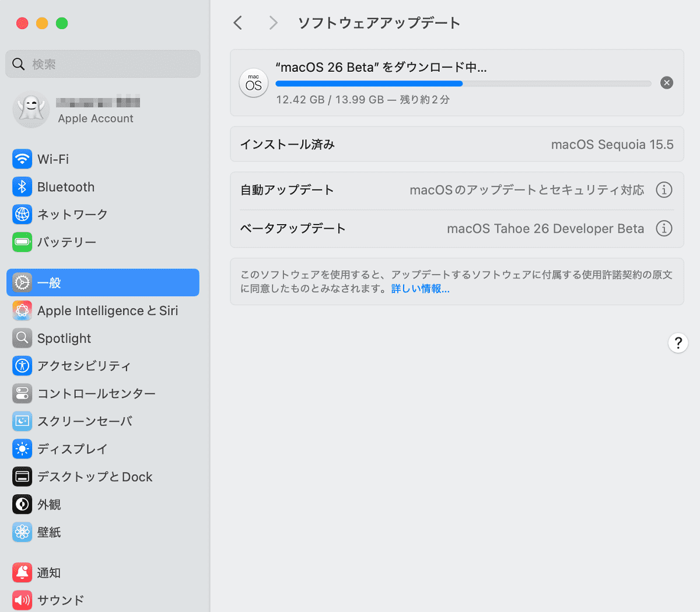Click the ディスプレイ sun icon
The height and width of the screenshot is (612, 700).
click(x=22, y=449)
